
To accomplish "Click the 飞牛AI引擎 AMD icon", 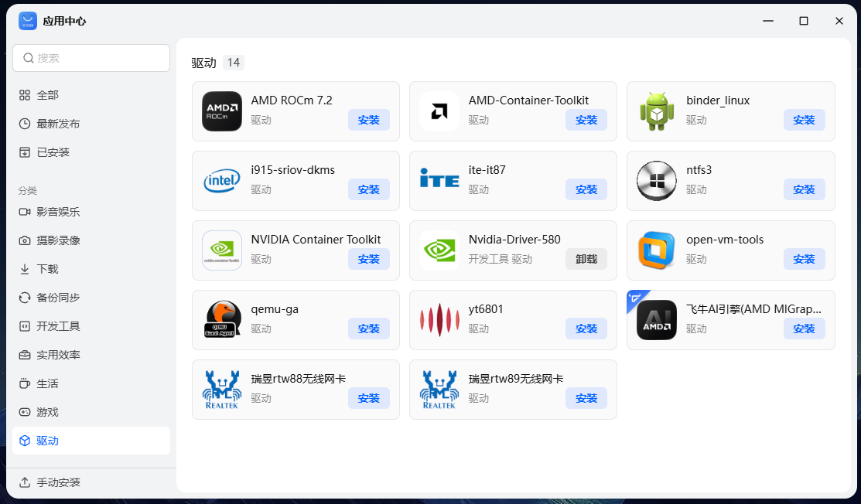I will tap(657, 320).
